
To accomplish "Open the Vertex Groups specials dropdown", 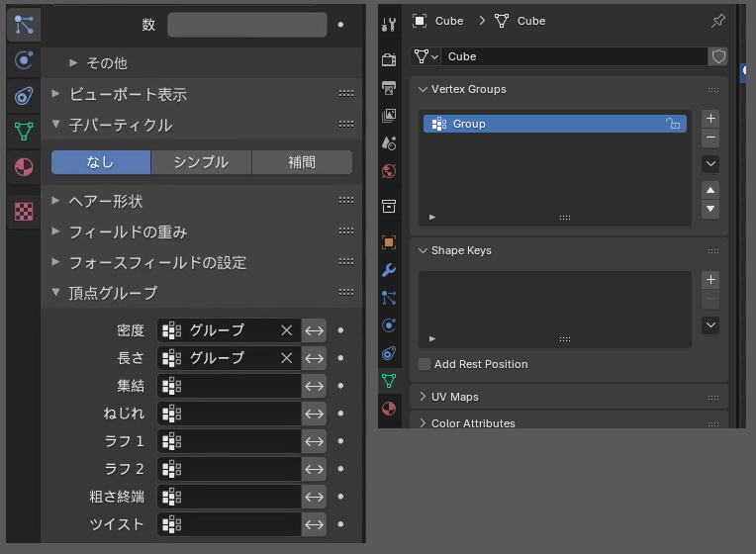I will [x=710, y=164].
